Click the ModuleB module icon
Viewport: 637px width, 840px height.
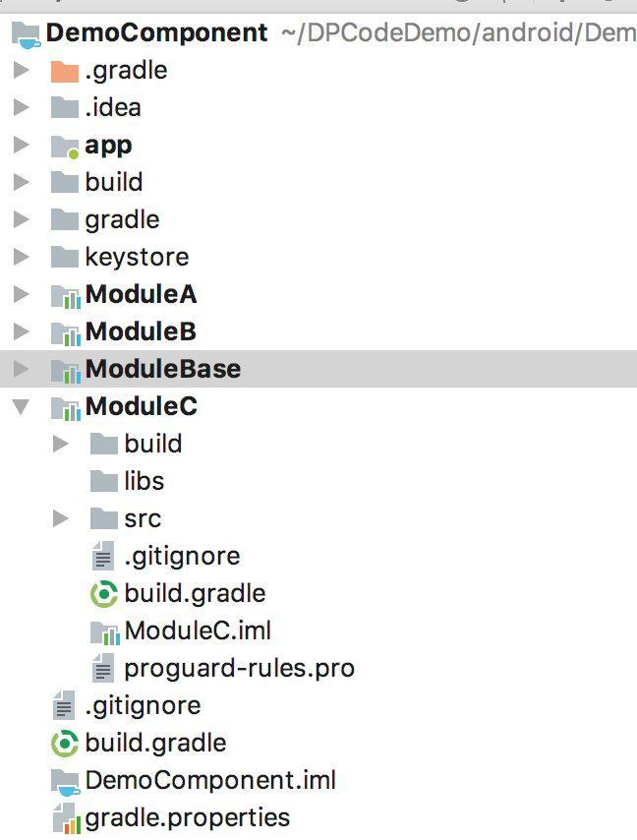pyautogui.click(x=64, y=332)
